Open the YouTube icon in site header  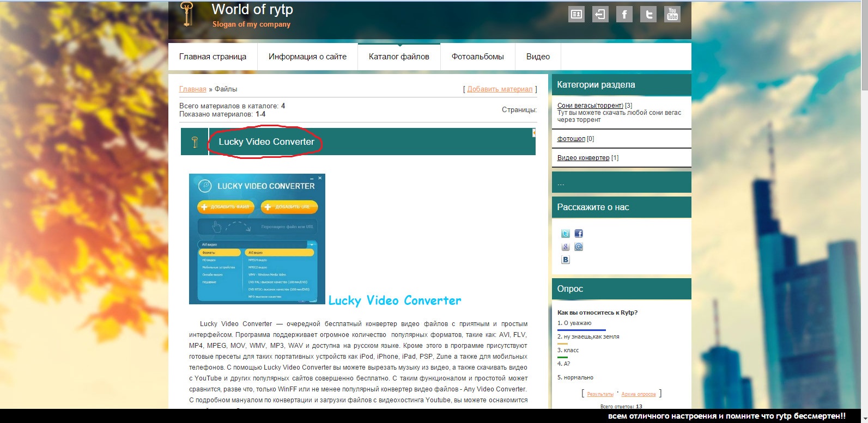[672, 14]
